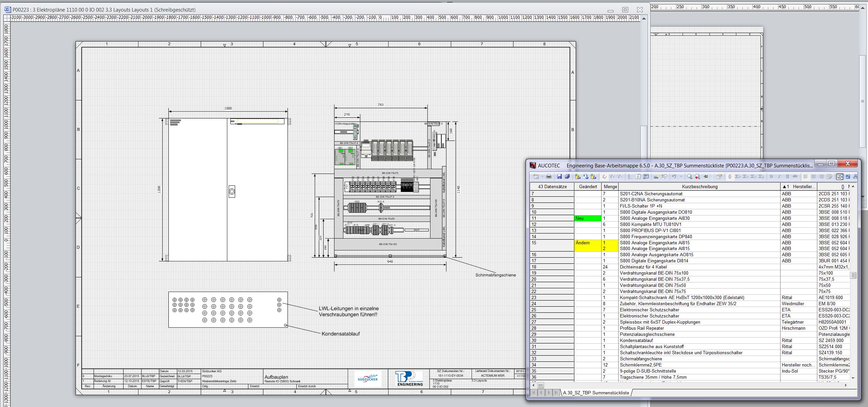Click the undo arrow icon
Image resolution: width=868 pixels, height=407 pixels.
(x=674, y=177)
